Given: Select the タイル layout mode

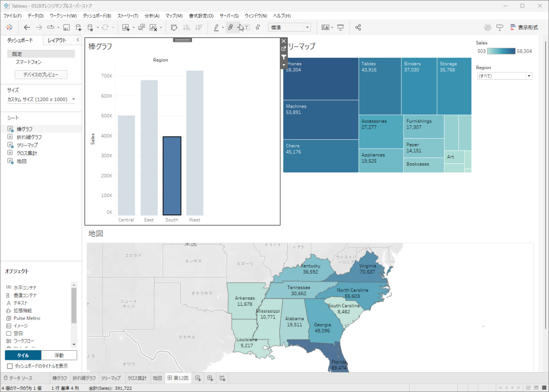Looking at the screenshot, I should [x=23, y=355].
